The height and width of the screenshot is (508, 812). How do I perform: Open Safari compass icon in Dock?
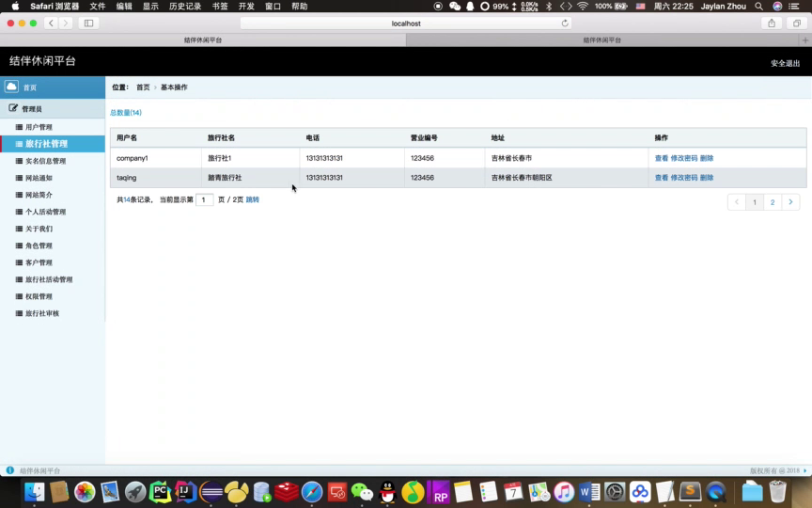coord(312,492)
